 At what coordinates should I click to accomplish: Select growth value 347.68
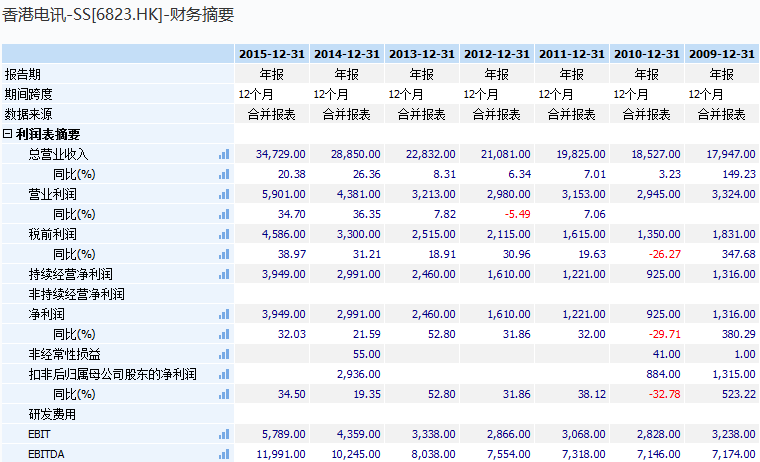[739, 254]
